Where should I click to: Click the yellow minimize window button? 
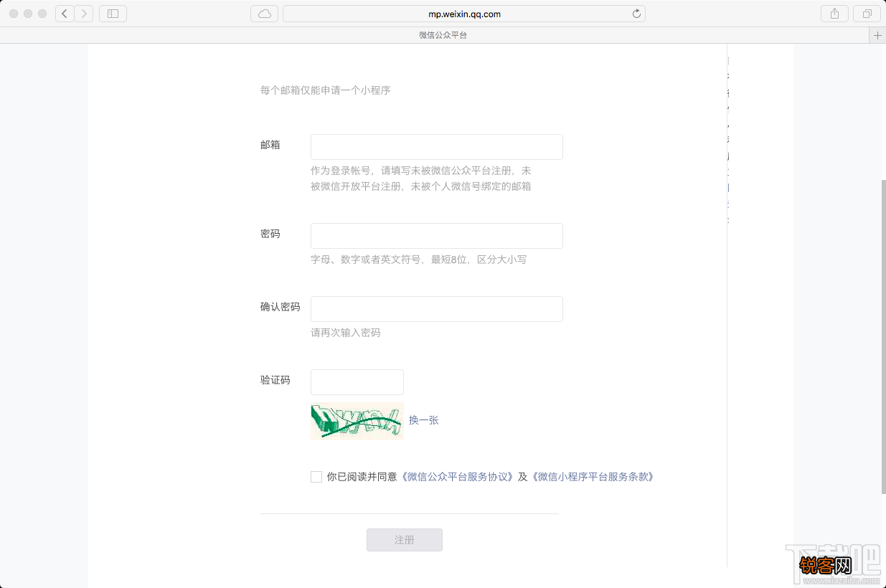pos(28,14)
